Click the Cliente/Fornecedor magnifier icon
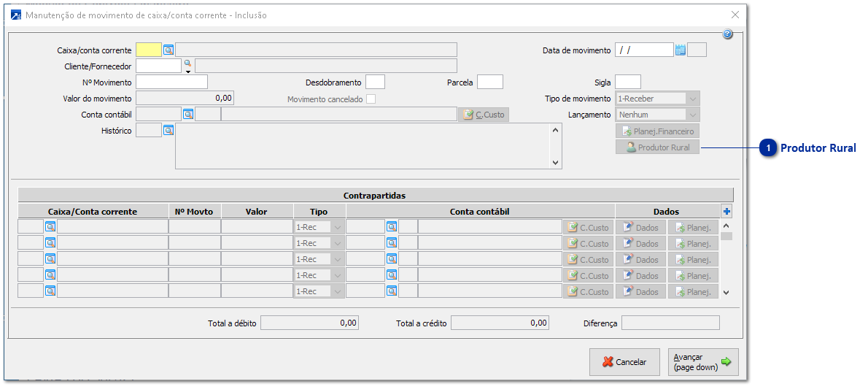868x392 pixels. [187, 64]
